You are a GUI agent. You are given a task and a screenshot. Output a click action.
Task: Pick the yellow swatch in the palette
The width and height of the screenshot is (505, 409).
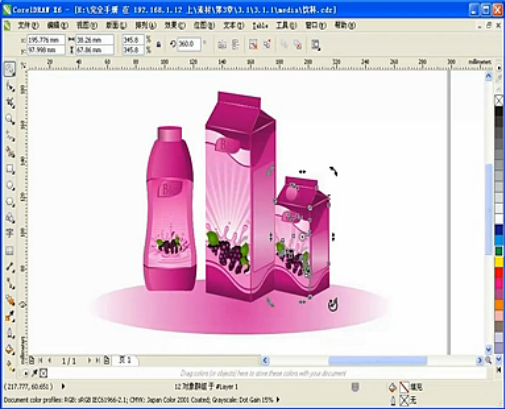point(499,262)
